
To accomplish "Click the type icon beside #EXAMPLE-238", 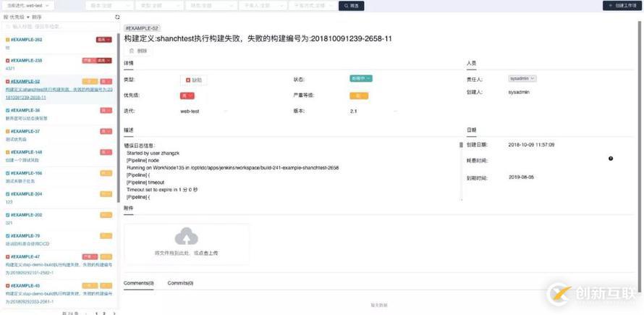I will [7, 60].
